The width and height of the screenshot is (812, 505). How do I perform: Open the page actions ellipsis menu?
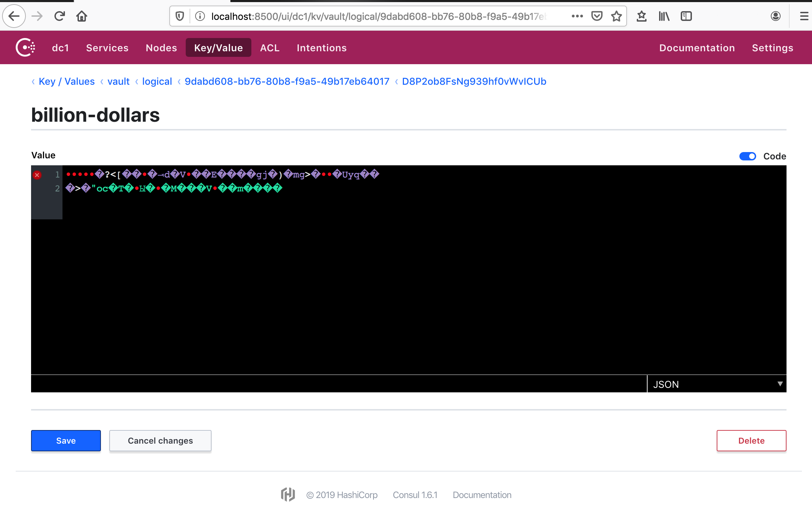point(577,16)
